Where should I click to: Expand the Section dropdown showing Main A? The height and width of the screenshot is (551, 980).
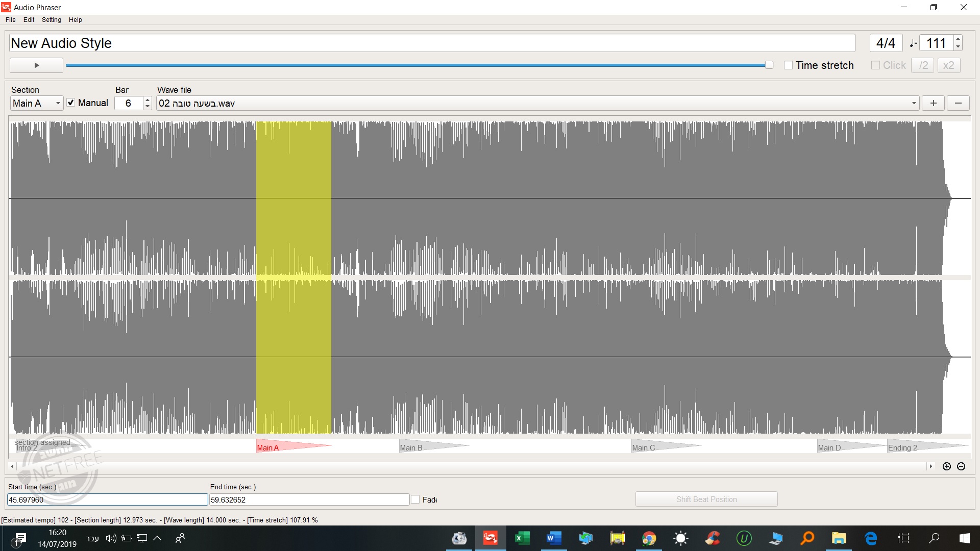pyautogui.click(x=58, y=103)
